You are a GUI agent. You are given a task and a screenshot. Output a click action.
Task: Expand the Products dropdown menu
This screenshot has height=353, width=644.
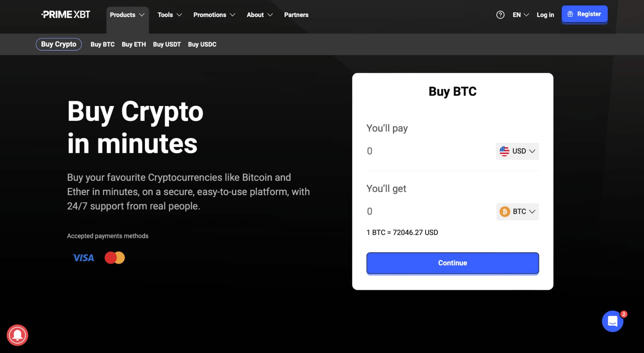(127, 15)
